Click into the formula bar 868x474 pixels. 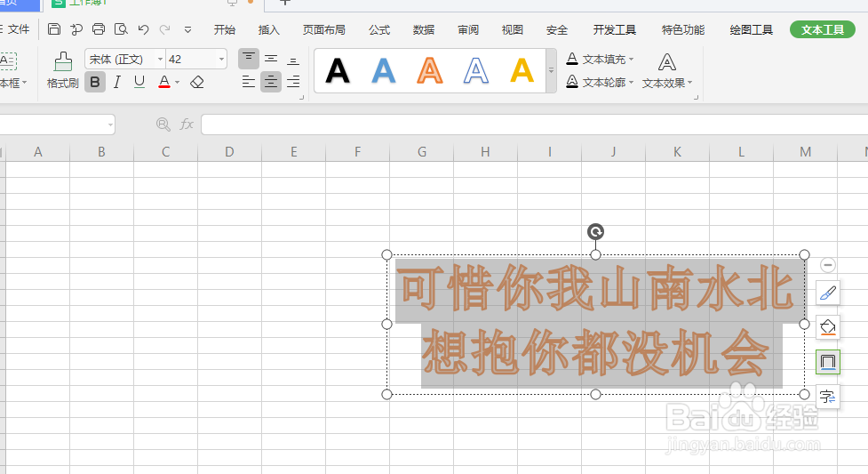(x=534, y=125)
